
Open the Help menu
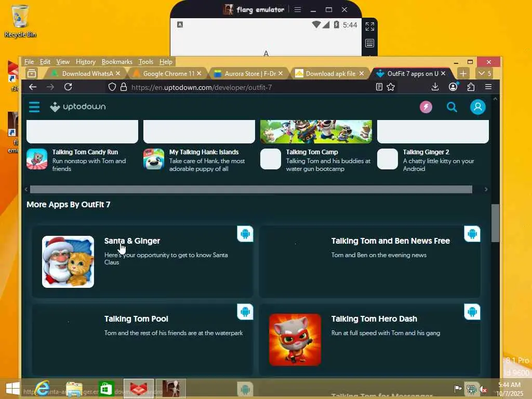[166, 62]
